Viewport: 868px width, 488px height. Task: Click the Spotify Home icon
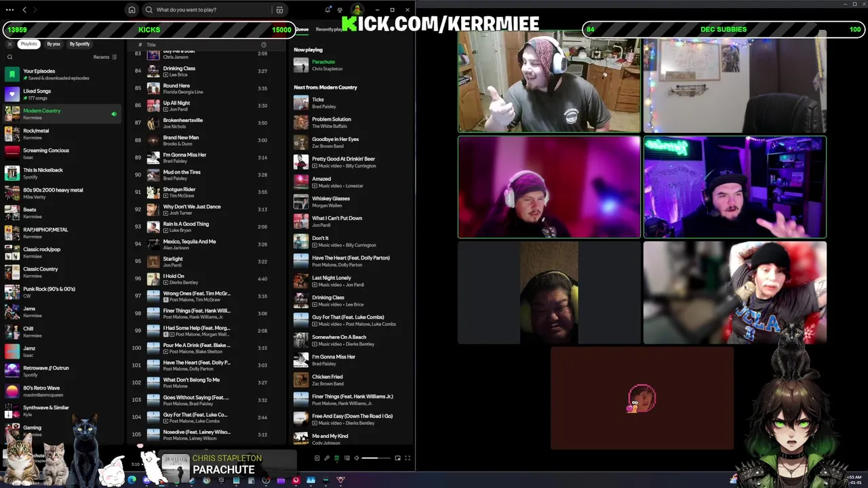pyautogui.click(x=132, y=9)
